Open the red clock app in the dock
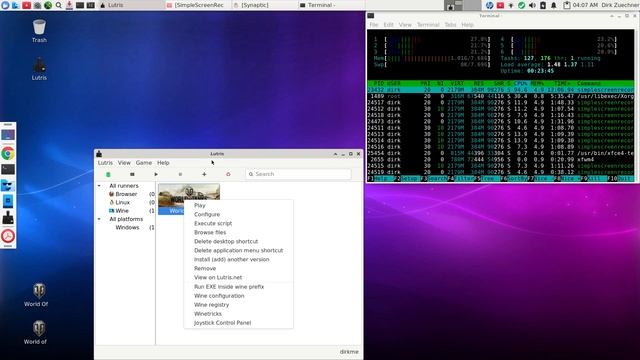 8,236
